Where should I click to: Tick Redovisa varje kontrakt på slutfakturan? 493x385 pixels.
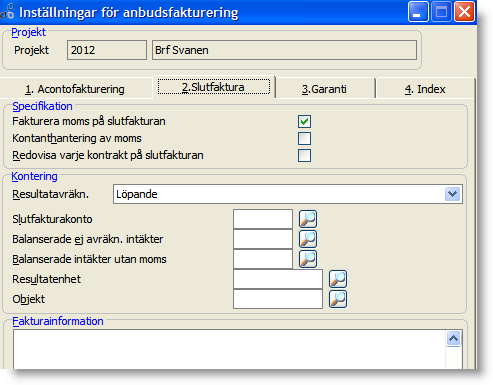click(304, 155)
